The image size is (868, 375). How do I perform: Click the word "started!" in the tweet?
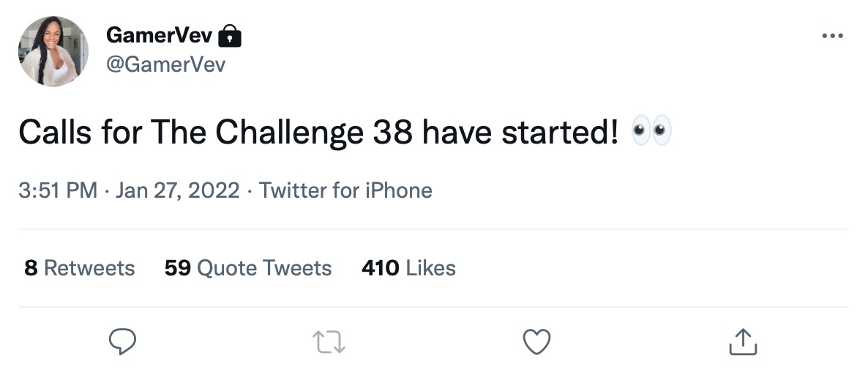[558, 133]
